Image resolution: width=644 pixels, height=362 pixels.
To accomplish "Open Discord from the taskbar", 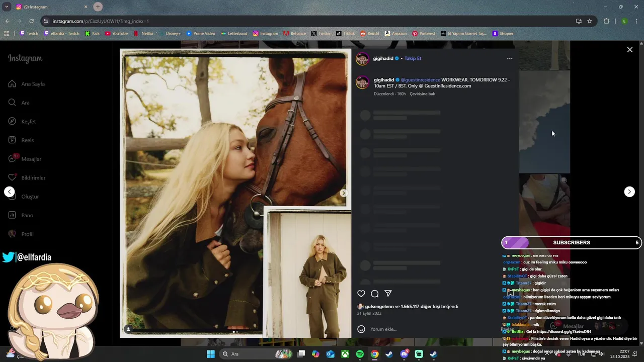I will pos(404,354).
